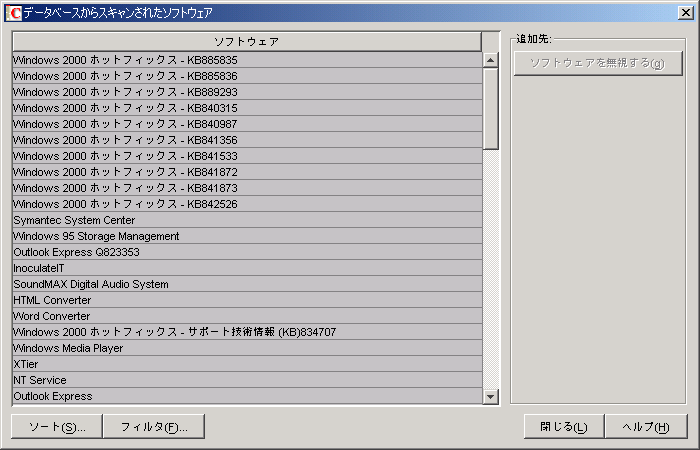
Task: Select the Word Converter row
Action: 247,316
